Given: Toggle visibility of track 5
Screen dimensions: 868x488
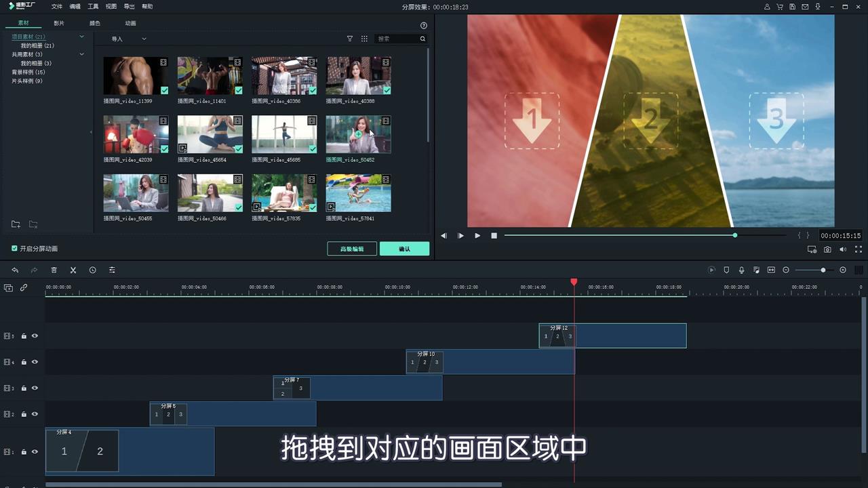Looking at the screenshot, I should click(x=35, y=335).
